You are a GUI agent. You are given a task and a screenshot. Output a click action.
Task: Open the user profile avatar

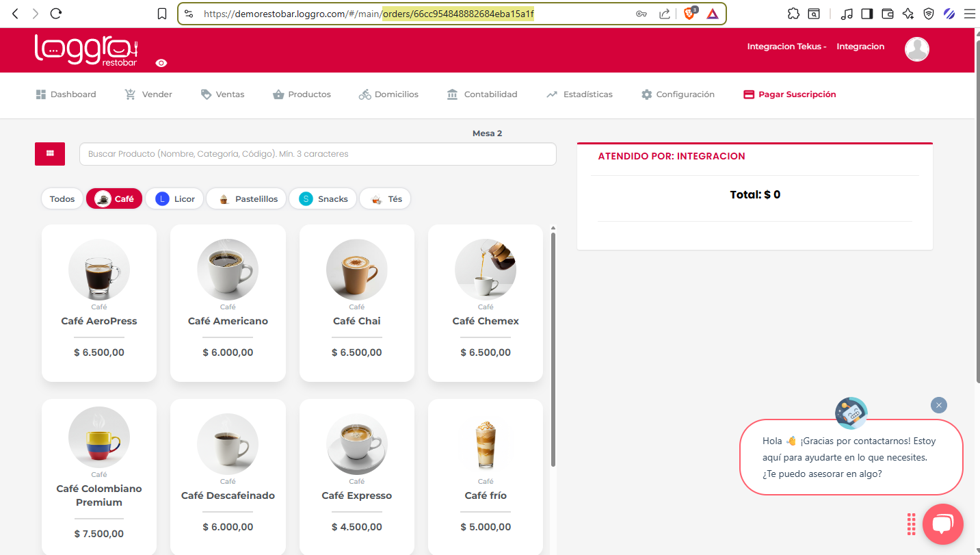(x=916, y=49)
